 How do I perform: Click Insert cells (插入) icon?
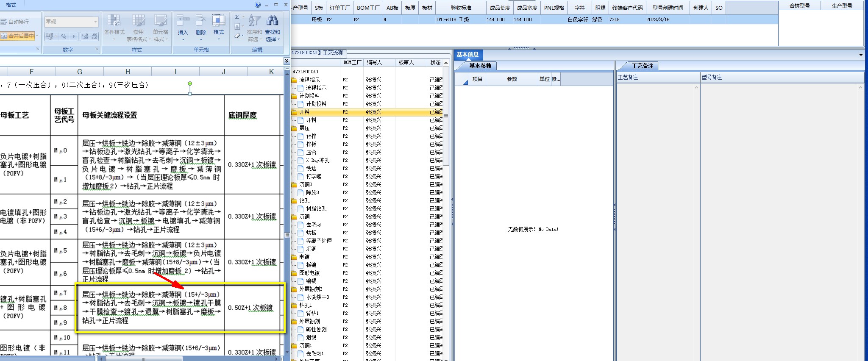click(x=183, y=28)
